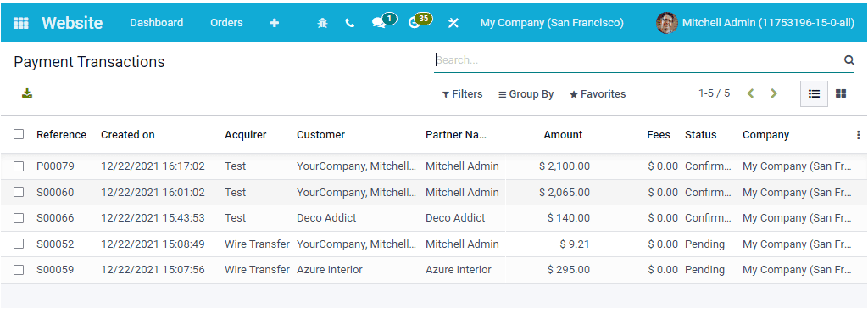Open conversations chat bubble icon

coord(379,23)
